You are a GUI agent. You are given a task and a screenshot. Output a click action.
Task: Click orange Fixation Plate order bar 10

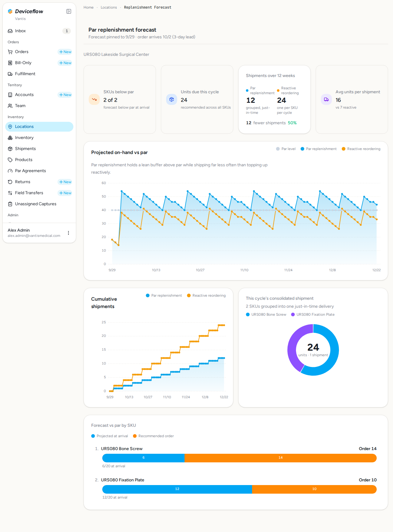click(x=314, y=489)
